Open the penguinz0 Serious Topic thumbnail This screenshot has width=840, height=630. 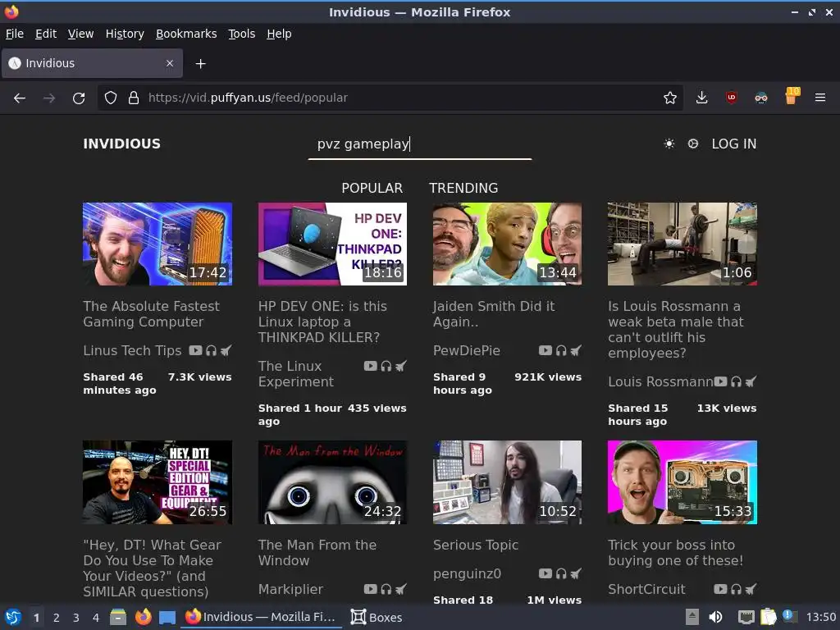point(507,482)
